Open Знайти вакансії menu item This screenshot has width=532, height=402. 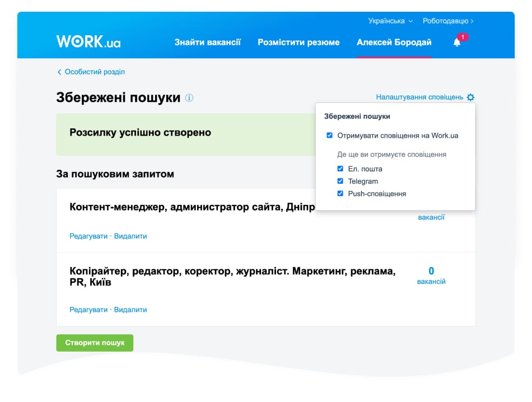click(x=207, y=43)
